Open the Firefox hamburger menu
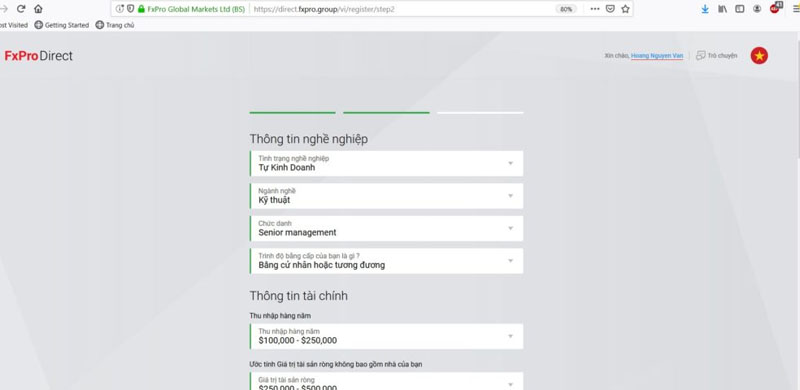Viewport: 800px width, 390px height. click(795, 9)
